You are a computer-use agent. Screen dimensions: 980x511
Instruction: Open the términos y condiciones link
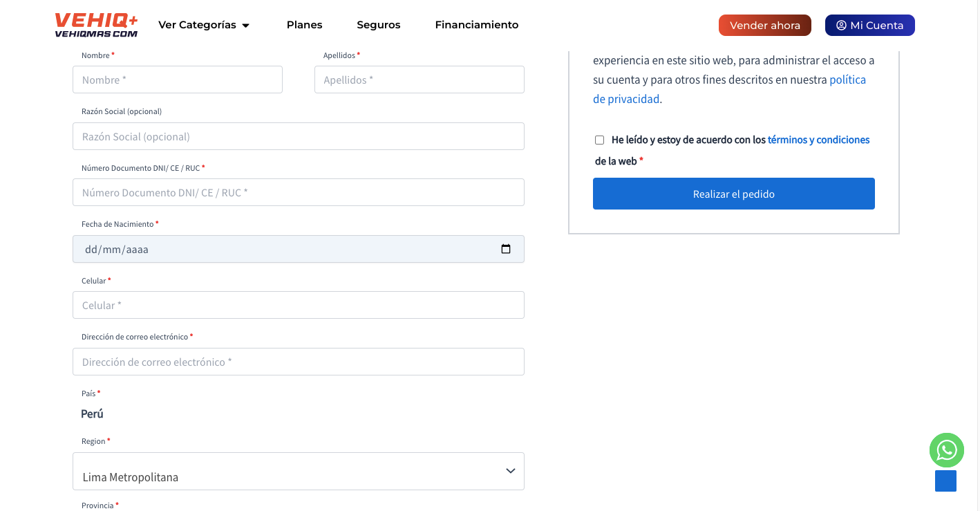click(818, 140)
